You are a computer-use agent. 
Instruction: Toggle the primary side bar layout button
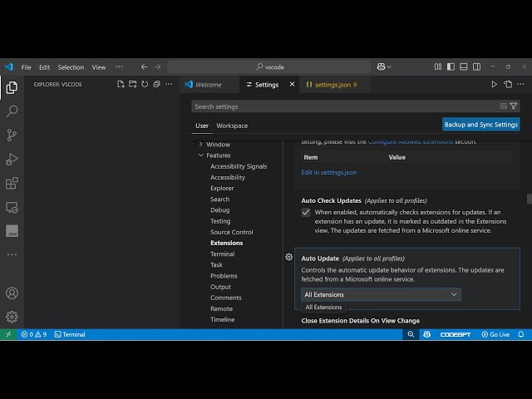point(451,66)
